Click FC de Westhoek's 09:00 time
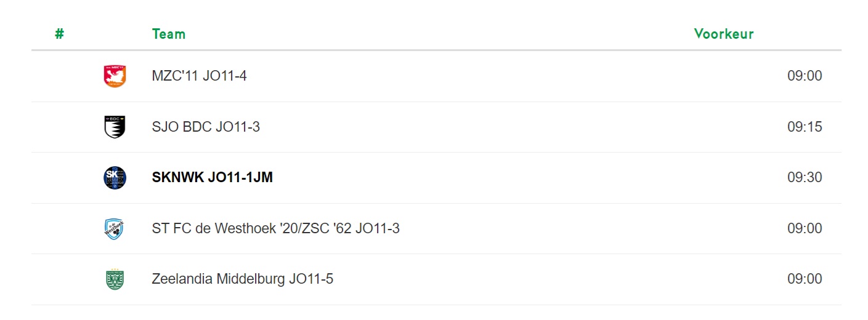The image size is (868, 320). [805, 228]
